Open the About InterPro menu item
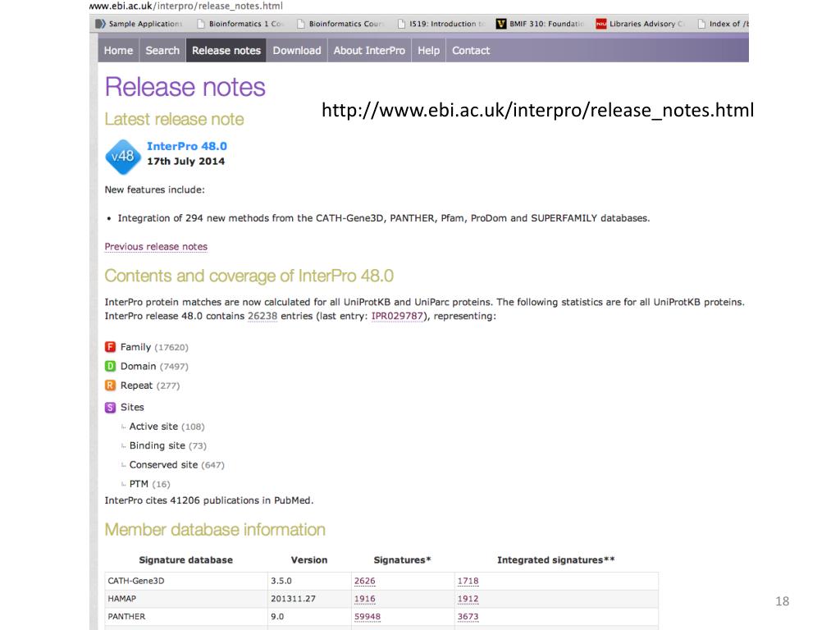 [369, 50]
